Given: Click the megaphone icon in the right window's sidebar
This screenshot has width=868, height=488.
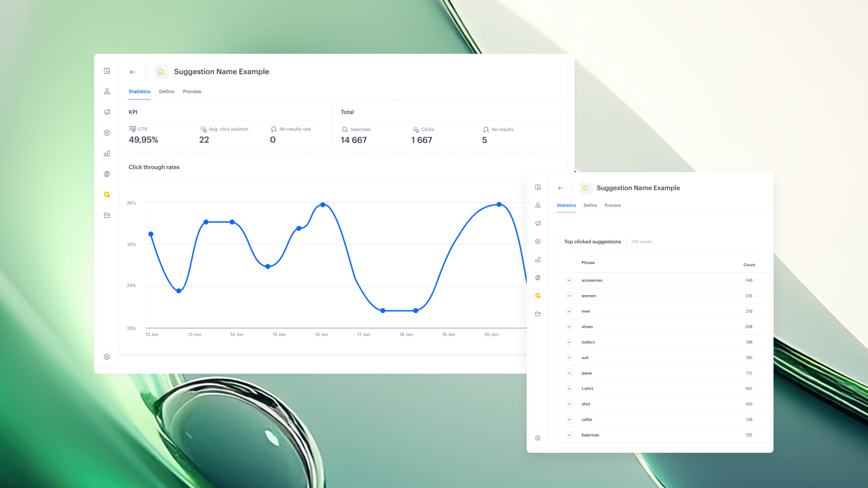Looking at the screenshot, I should pos(538,223).
